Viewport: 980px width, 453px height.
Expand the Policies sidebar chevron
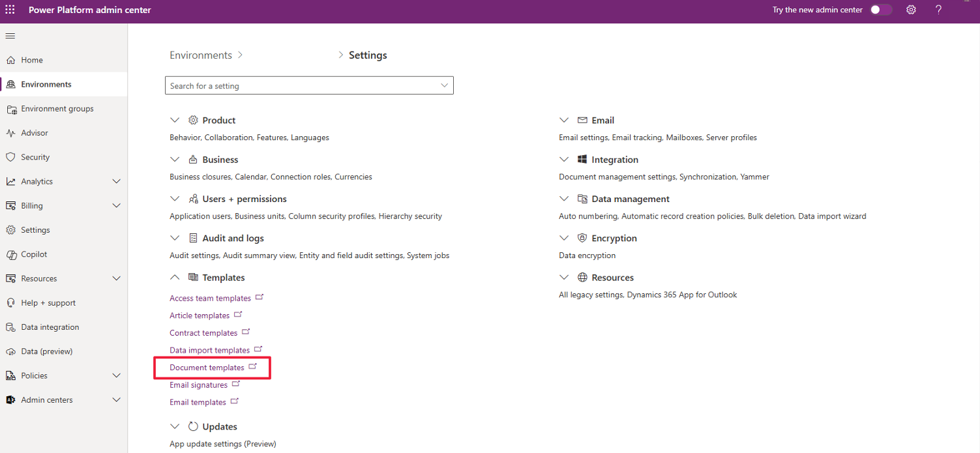[117, 375]
